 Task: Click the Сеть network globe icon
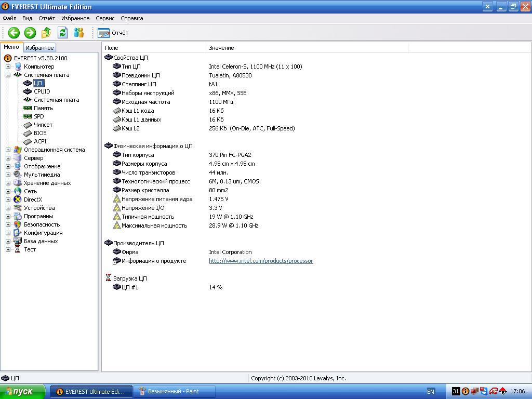coord(18,191)
